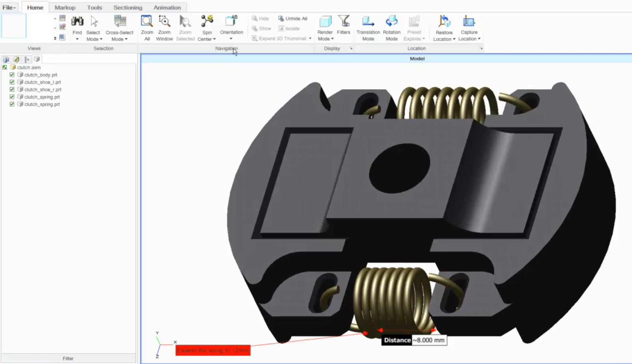
Task: Uncheck the first clutch_spring.prt checkbox
Action: (x=11, y=97)
